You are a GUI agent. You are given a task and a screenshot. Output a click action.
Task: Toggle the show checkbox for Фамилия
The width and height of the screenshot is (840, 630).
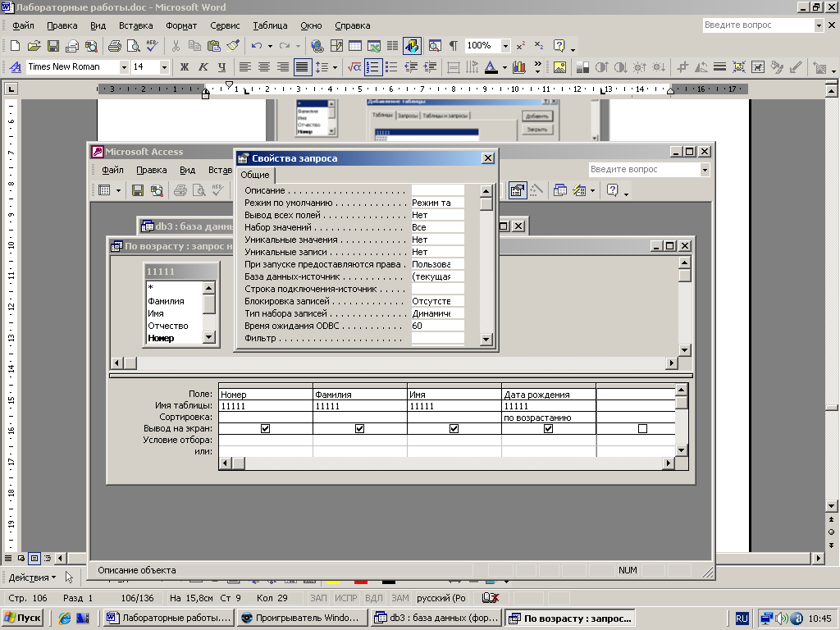point(359,428)
